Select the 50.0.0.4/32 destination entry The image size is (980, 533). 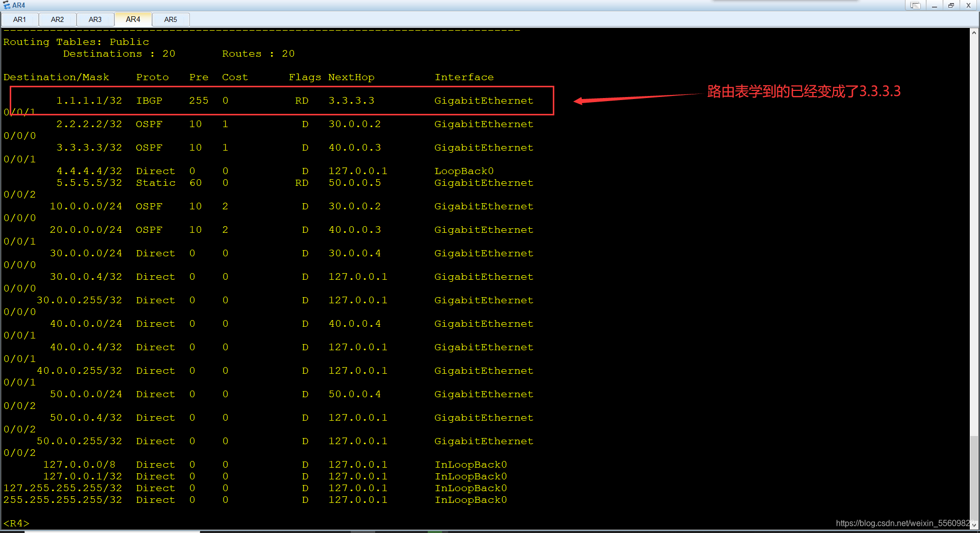(x=86, y=418)
